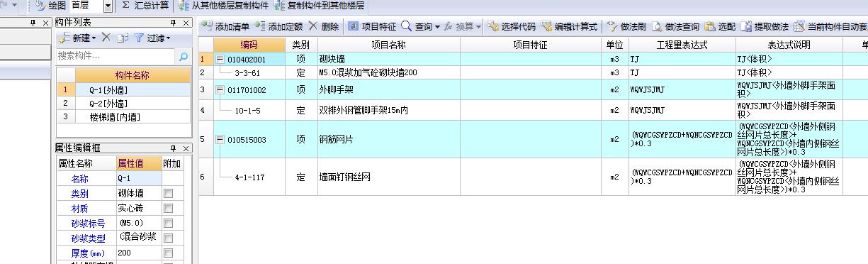Select component Q-2[外墙]

point(133,104)
